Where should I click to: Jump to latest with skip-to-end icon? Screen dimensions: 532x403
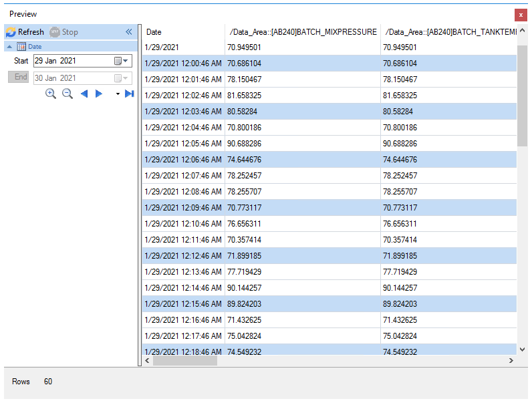(x=129, y=94)
